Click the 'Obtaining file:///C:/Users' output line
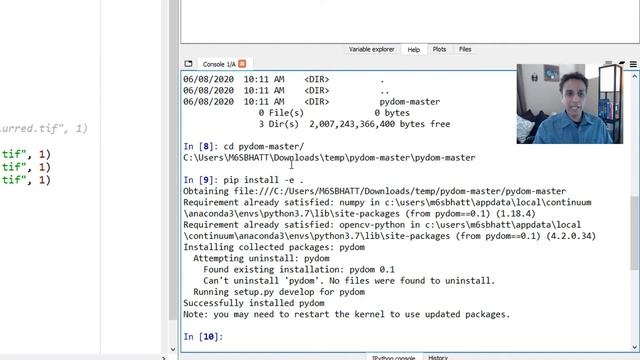Screen dimensions: 640x360 [x=374, y=191]
